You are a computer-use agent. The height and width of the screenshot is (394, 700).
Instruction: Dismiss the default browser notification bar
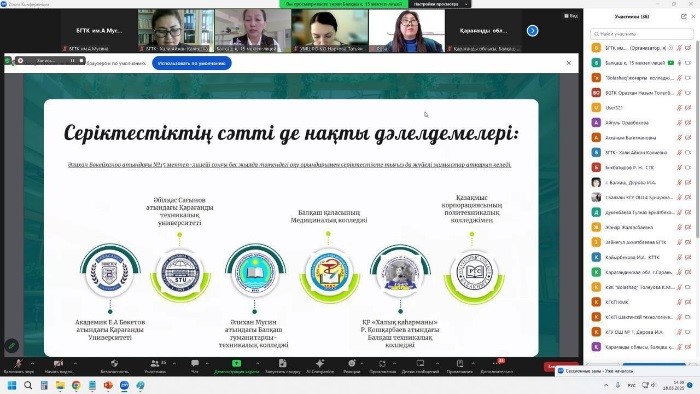569,63
